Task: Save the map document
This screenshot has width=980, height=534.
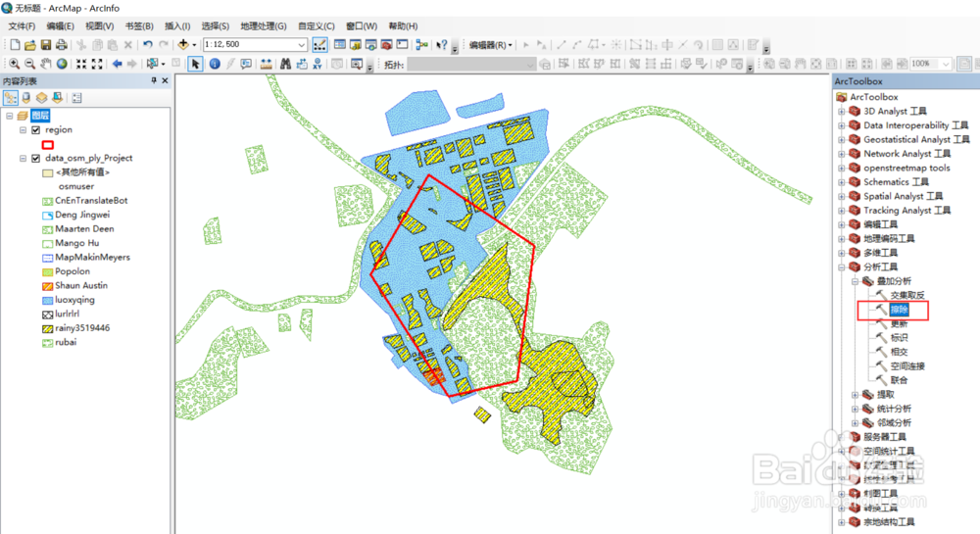Action: pyautogui.click(x=46, y=44)
